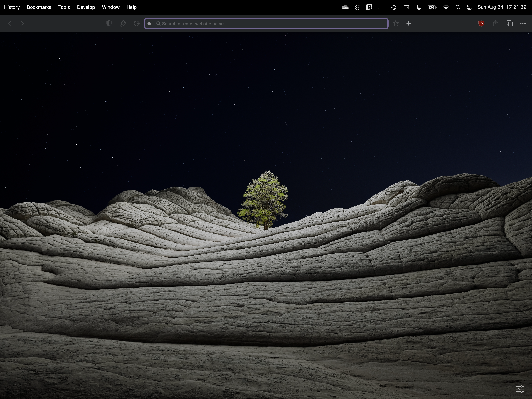Open the More options ellipsis menu
This screenshot has height=399, width=532.
pyautogui.click(x=523, y=23)
